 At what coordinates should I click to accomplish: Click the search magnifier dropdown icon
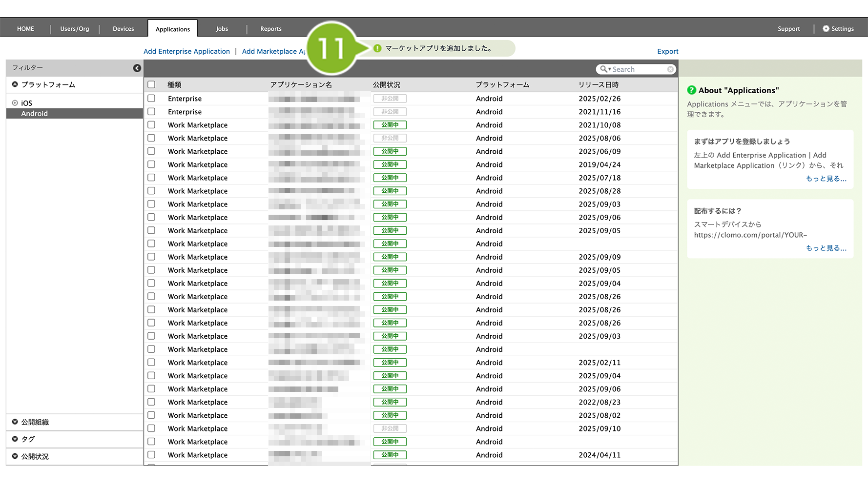coord(605,69)
